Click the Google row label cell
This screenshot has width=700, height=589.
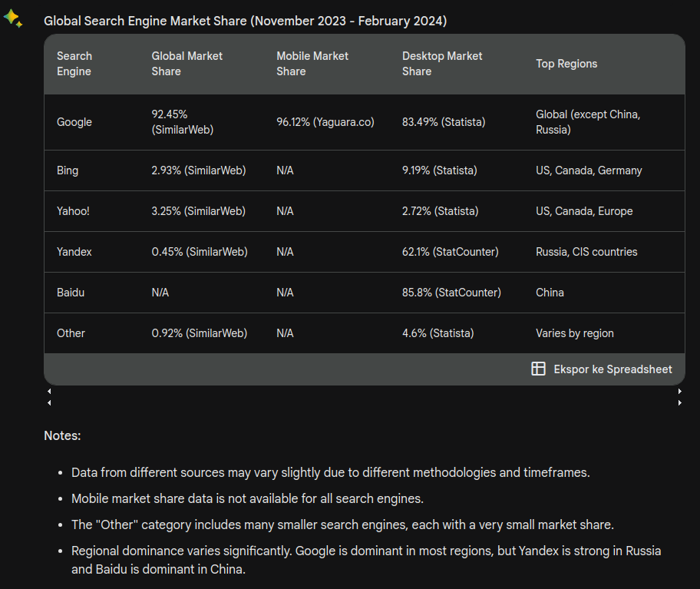coord(74,122)
